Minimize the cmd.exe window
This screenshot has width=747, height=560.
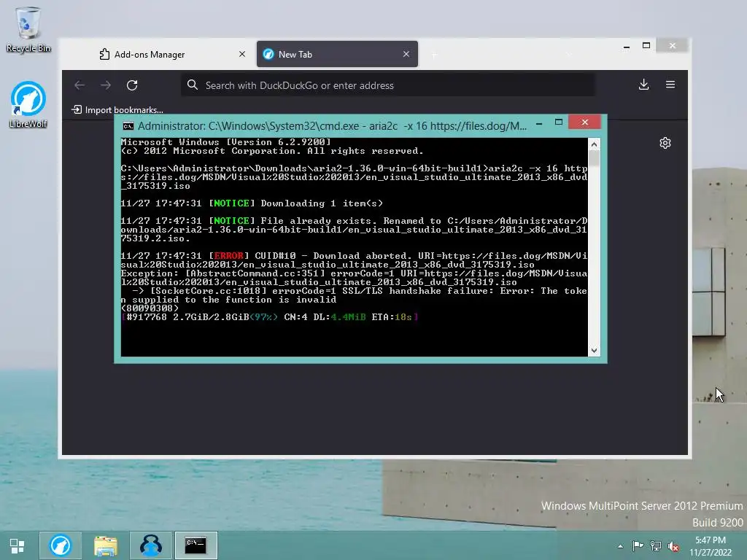tap(539, 122)
